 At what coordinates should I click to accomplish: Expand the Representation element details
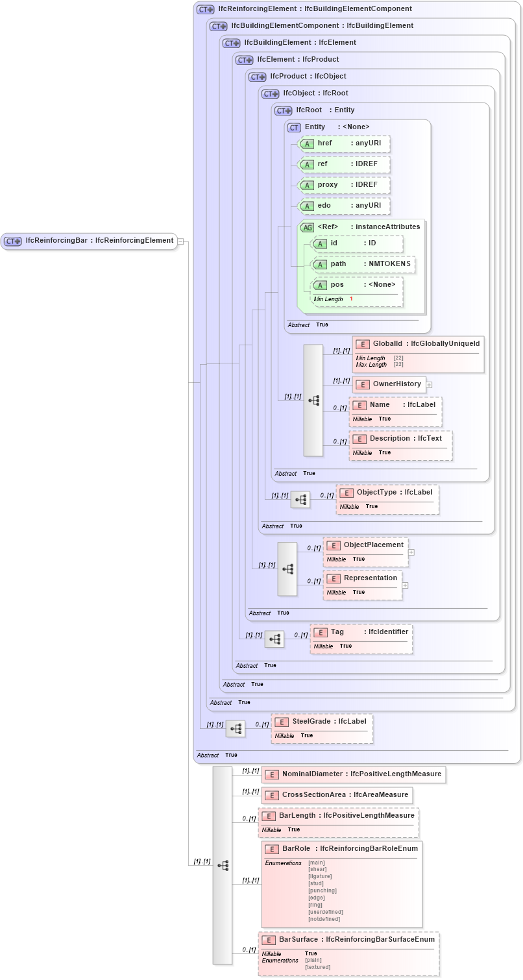coord(405,585)
